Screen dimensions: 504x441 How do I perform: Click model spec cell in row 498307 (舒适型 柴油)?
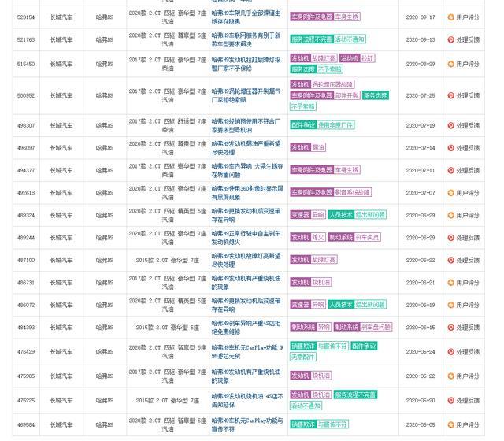[x=168, y=126]
